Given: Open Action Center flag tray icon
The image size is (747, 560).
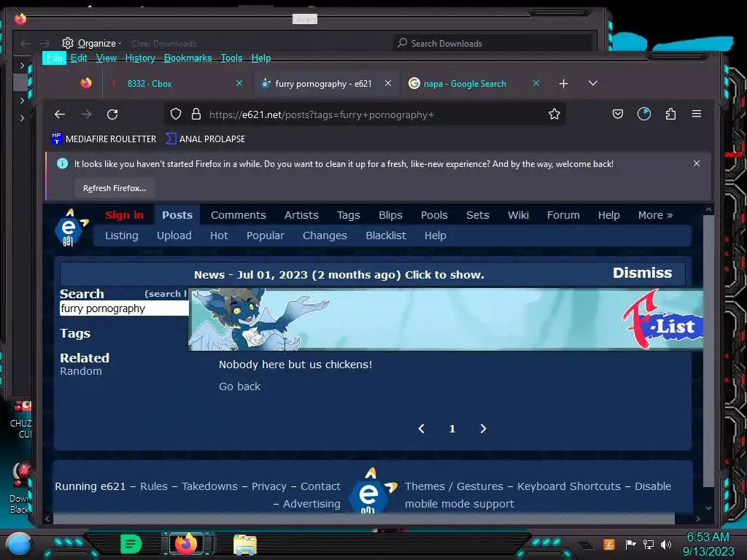Looking at the screenshot, I should 631,544.
